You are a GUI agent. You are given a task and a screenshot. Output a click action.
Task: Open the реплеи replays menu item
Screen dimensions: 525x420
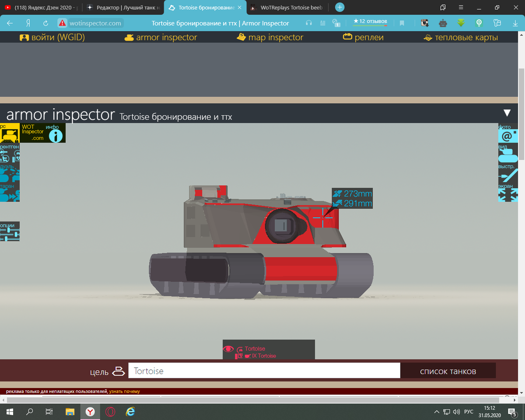(363, 37)
